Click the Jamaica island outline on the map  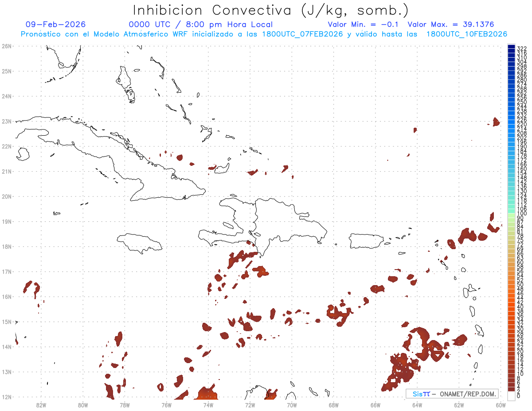140,243
